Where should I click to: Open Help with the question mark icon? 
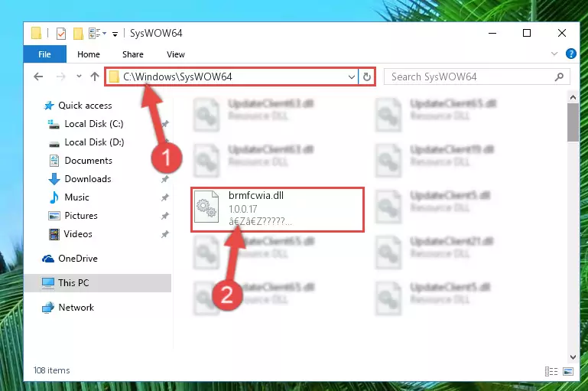[570, 54]
